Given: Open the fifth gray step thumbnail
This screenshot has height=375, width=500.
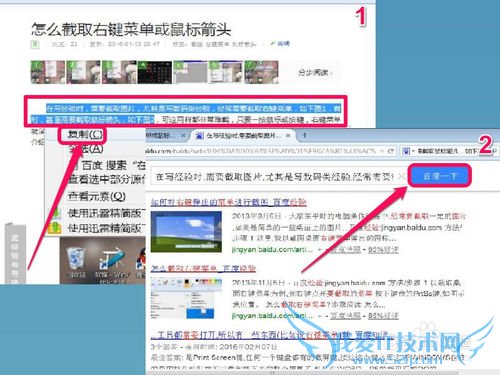Looking at the screenshot, I should 190,72.
